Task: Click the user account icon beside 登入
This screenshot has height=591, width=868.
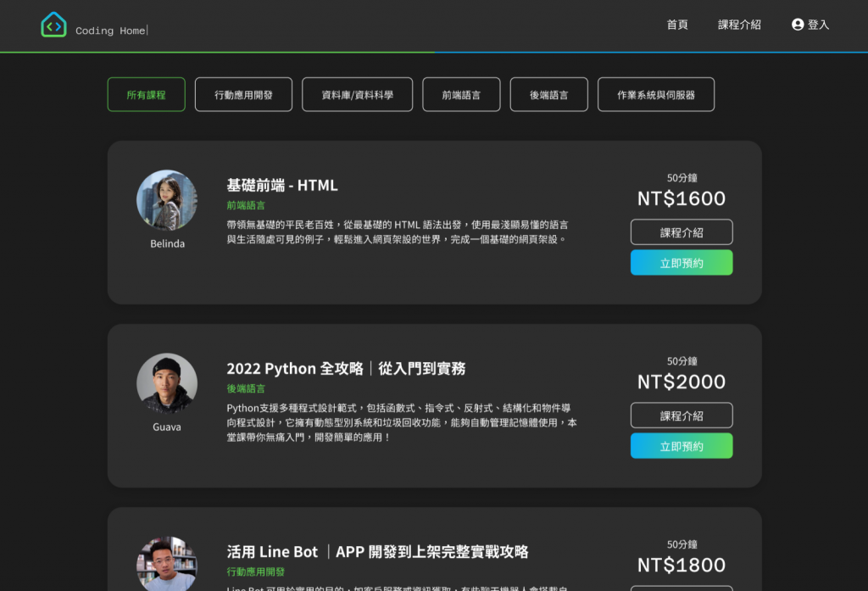Action: (797, 25)
